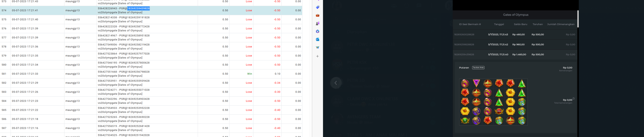Image resolution: width=644 pixels, height=137 pixels.
Task: Click the scrollbar of the game history panel
Action: pos(578,19)
